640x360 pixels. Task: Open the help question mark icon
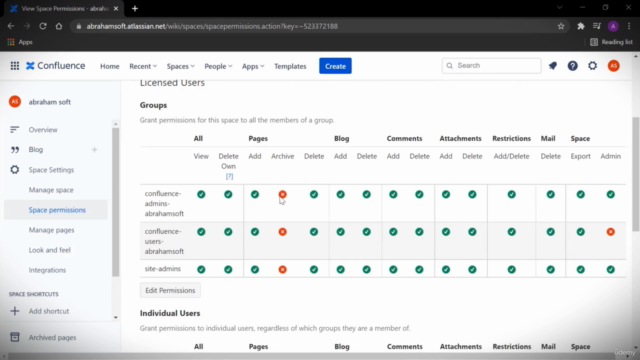coord(573,66)
